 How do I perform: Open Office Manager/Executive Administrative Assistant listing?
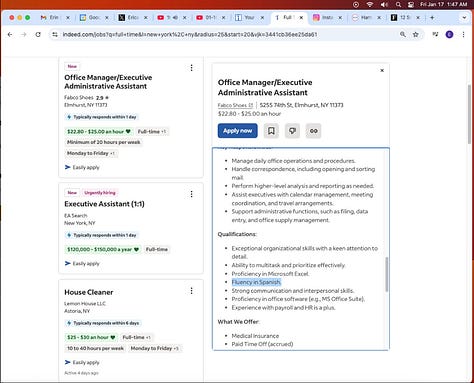(x=108, y=82)
